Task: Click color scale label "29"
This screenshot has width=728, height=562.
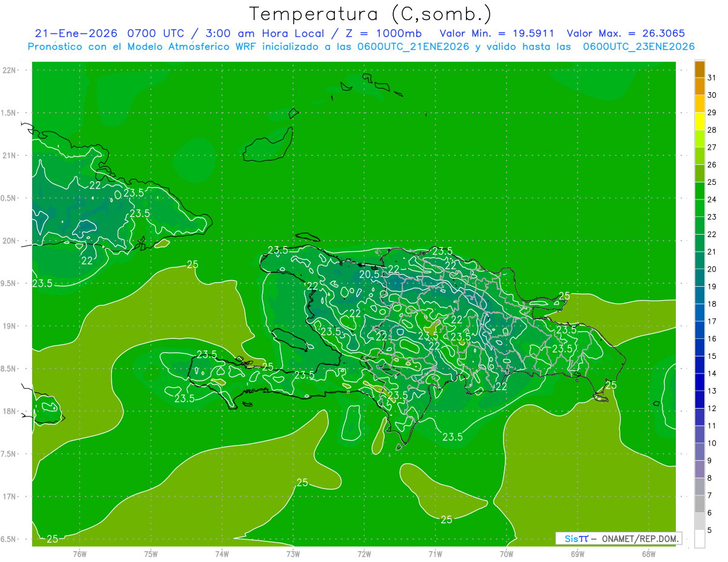Action: pyautogui.click(x=712, y=112)
